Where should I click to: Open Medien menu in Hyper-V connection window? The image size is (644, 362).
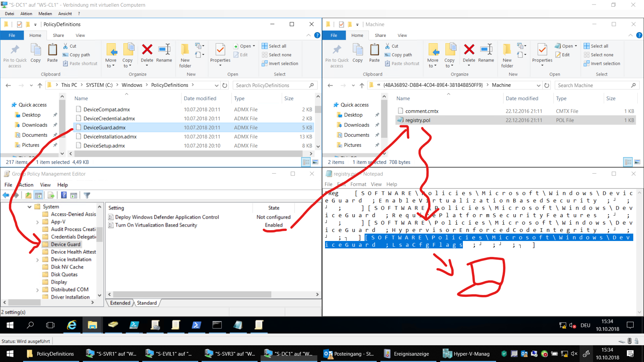(x=45, y=14)
